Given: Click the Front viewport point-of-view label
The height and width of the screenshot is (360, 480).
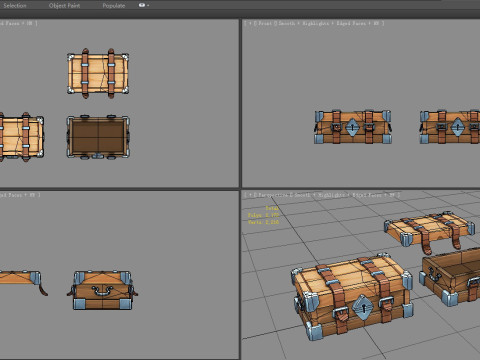Looking at the screenshot, I should (265, 23).
